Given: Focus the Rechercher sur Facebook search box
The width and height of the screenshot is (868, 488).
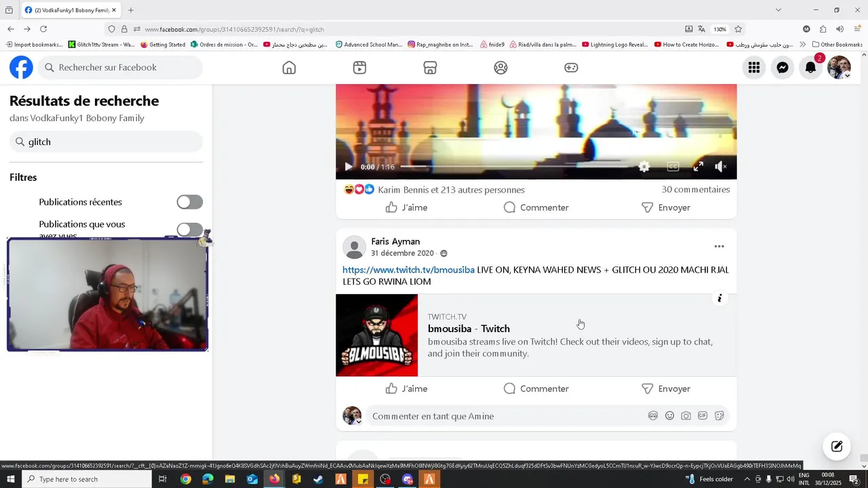Looking at the screenshot, I should (x=120, y=68).
